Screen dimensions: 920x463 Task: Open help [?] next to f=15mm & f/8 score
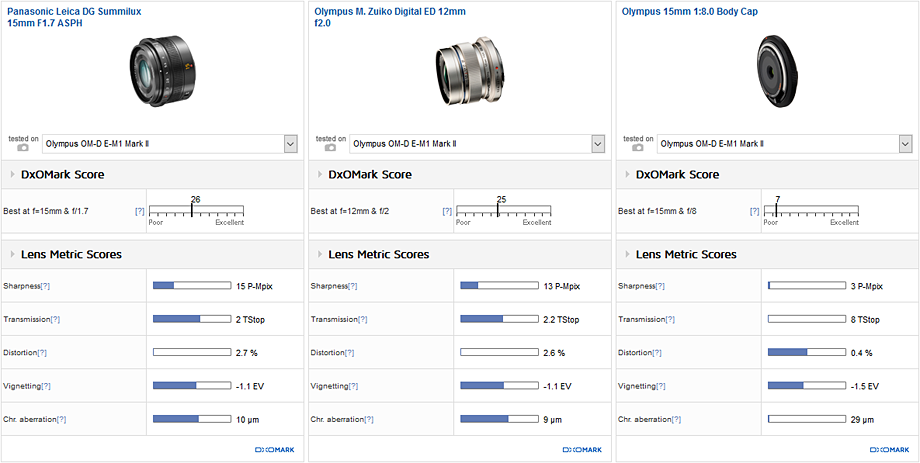pos(755,211)
